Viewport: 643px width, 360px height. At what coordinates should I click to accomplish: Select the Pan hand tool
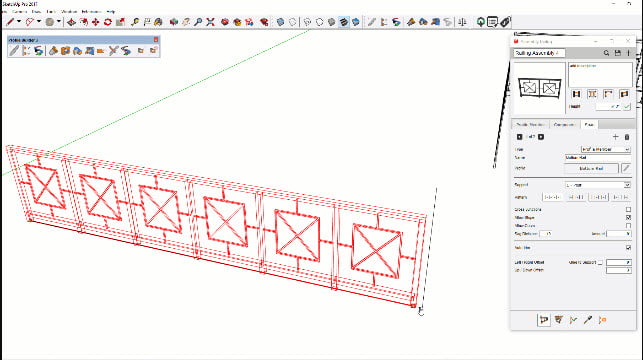coord(186,22)
